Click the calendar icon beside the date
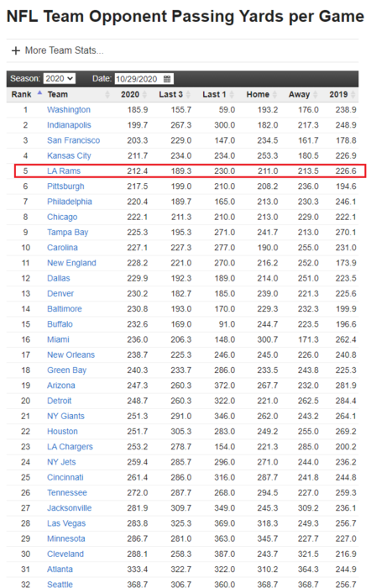Image resolution: width=371 pixels, height=588 pixels. point(167,79)
